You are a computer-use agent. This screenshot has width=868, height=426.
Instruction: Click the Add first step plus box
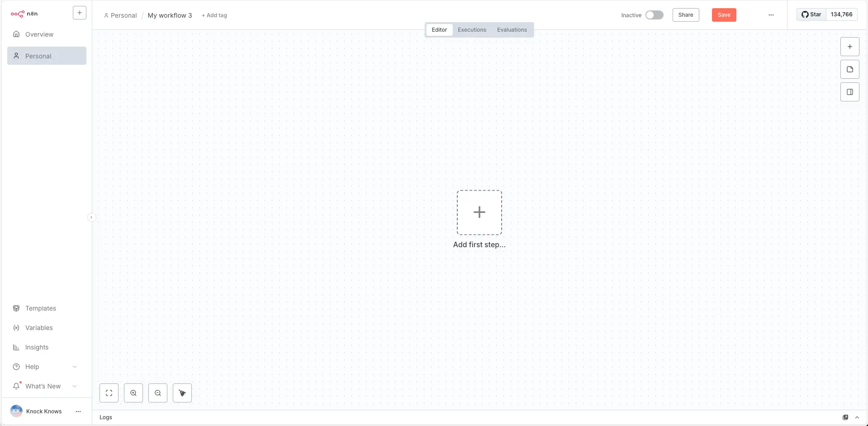(479, 212)
